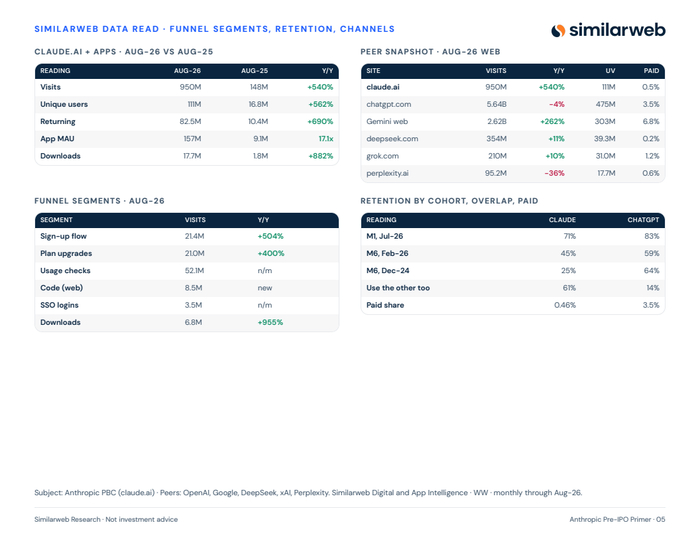Select the Use the other too row
Screen dimensions: 700x541
[512, 288]
